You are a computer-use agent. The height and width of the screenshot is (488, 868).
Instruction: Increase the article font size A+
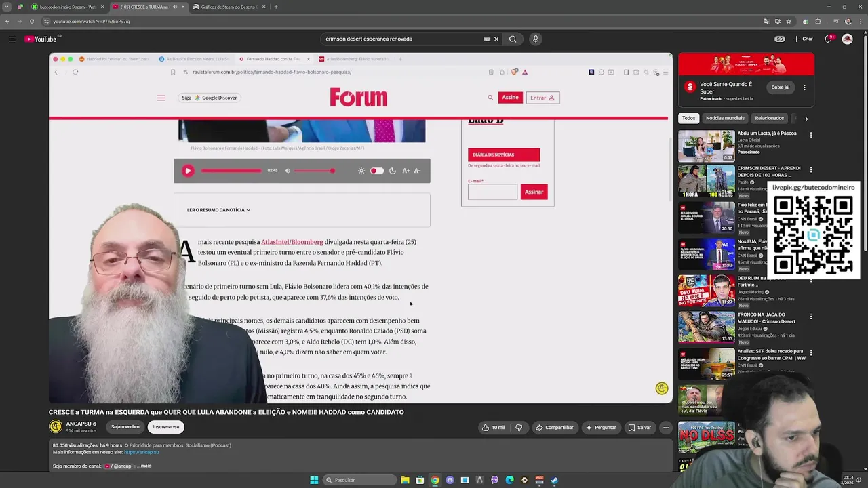[x=406, y=171]
